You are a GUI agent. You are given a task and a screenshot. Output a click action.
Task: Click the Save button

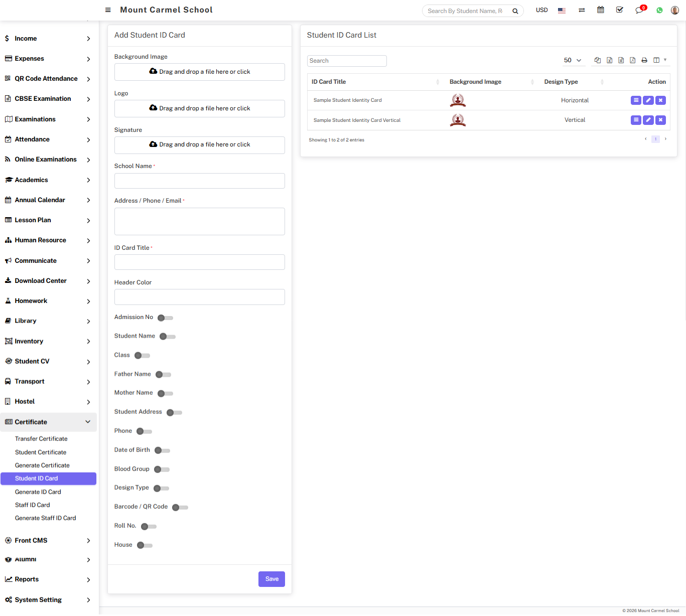[x=271, y=579]
